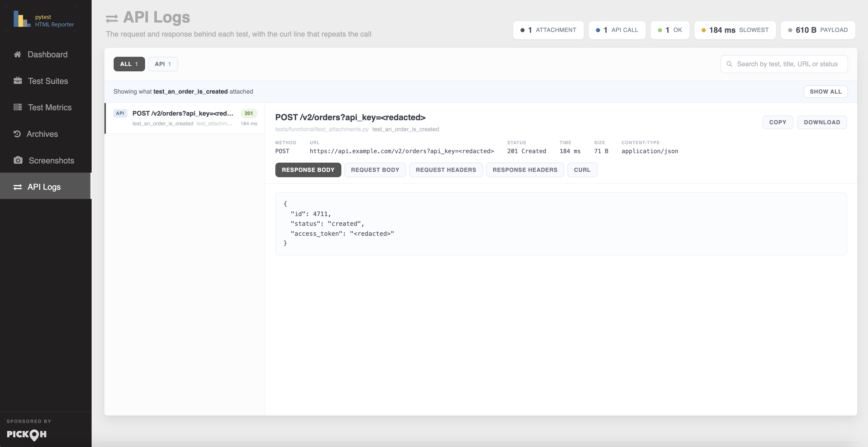Click the '71 B' size value
The width and height of the screenshot is (868, 447).
(601, 151)
